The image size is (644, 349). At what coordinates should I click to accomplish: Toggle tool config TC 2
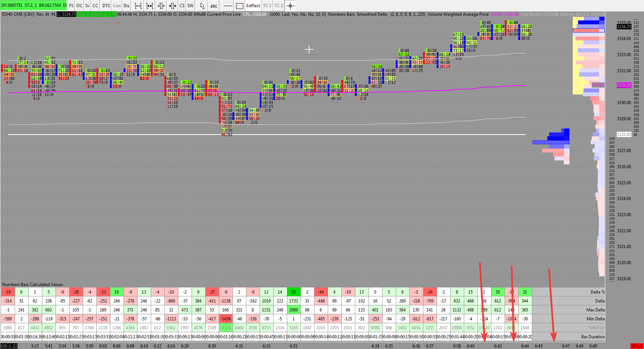pyautogui.click(x=279, y=6)
